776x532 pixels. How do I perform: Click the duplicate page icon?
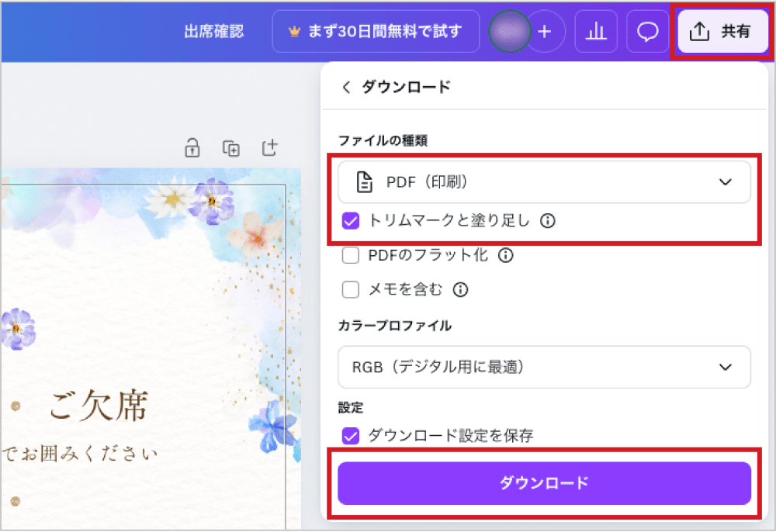click(231, 147)
